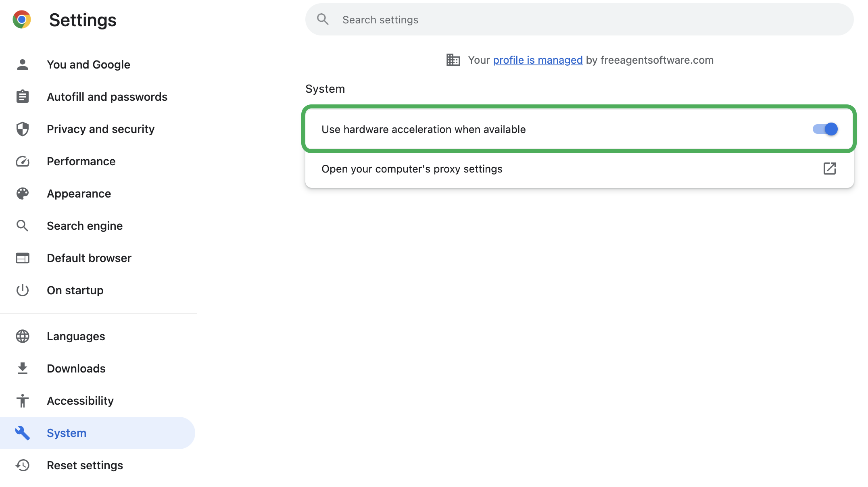Viewport: 868px width, 487px height.
Task: Click the proxy settings external-link icon
Action: (x=830, y=169)
